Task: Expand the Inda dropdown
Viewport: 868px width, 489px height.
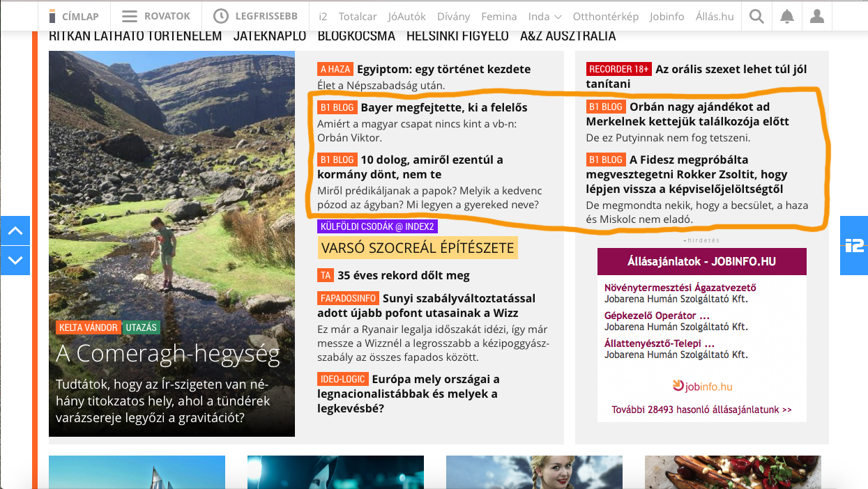Action: point(545,16)
